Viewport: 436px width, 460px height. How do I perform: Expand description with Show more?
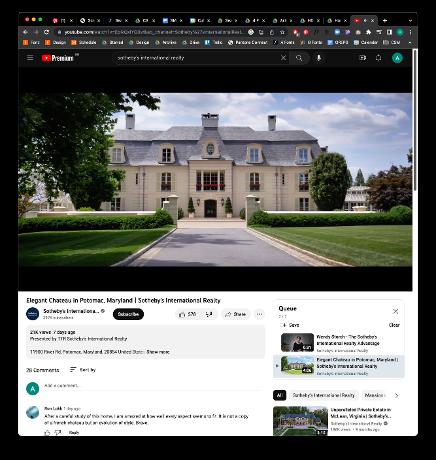click(x=158, y=352)
